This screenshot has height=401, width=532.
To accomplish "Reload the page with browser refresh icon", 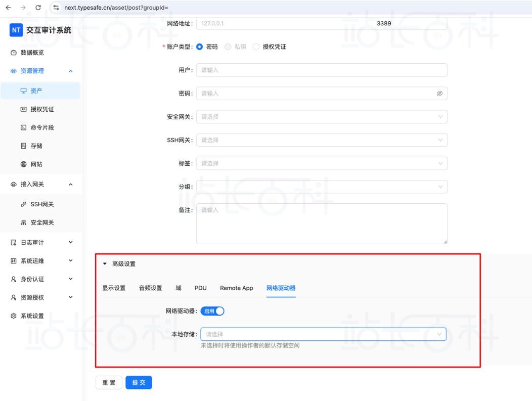I will tap(38, 8).
